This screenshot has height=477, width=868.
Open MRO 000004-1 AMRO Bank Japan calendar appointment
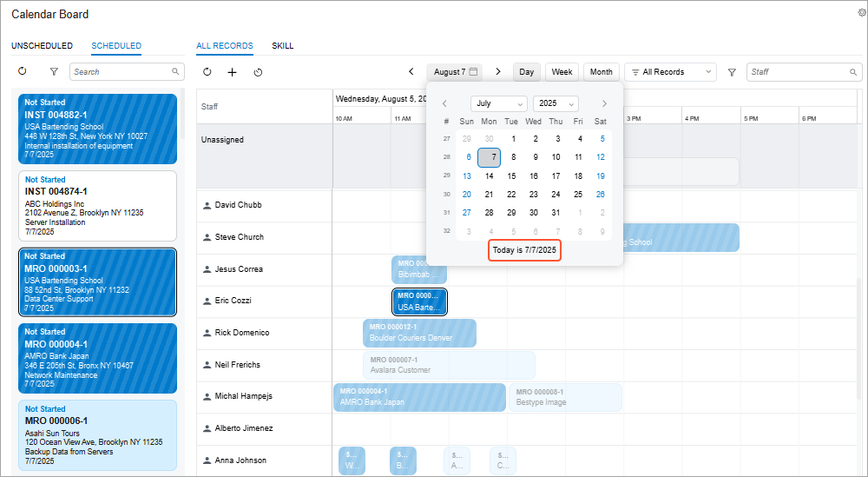[x=419, y=397]
